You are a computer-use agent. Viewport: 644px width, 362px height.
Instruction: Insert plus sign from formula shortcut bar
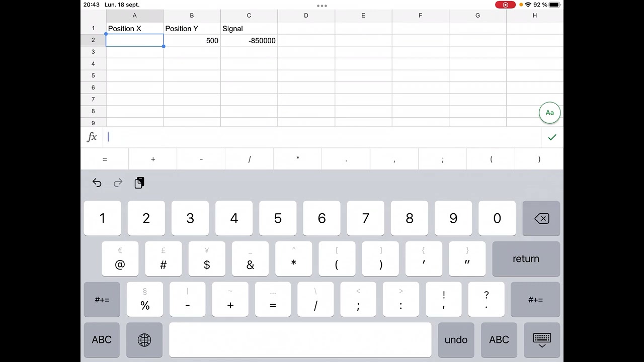click(x=153, y=159)
